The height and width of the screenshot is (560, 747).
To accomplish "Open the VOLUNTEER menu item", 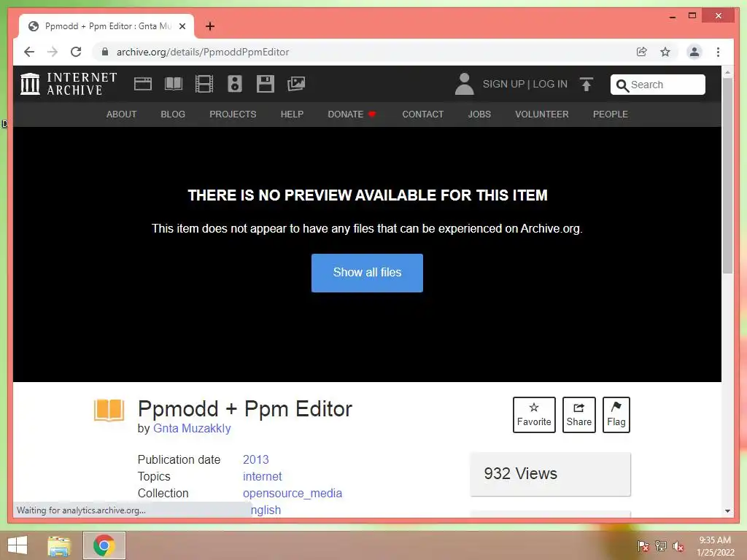I will point(542,114).
